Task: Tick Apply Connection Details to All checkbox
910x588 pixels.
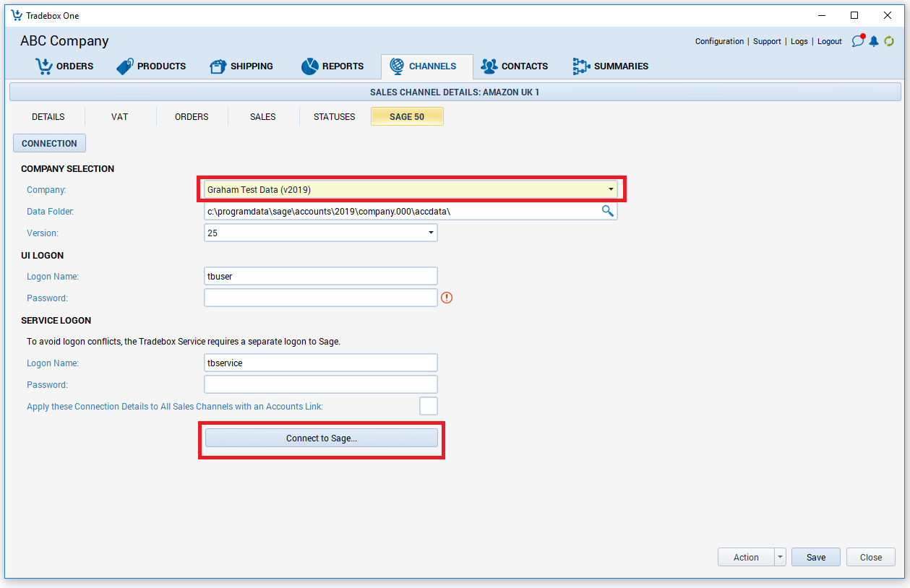Action: [429, 406]
